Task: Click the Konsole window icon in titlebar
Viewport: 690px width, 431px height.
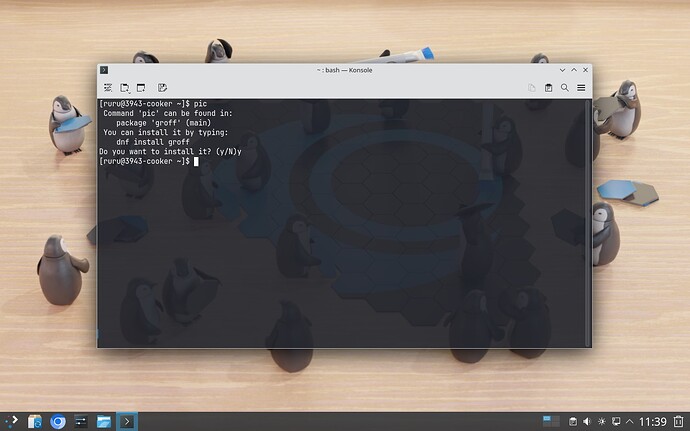Action: 104,70
